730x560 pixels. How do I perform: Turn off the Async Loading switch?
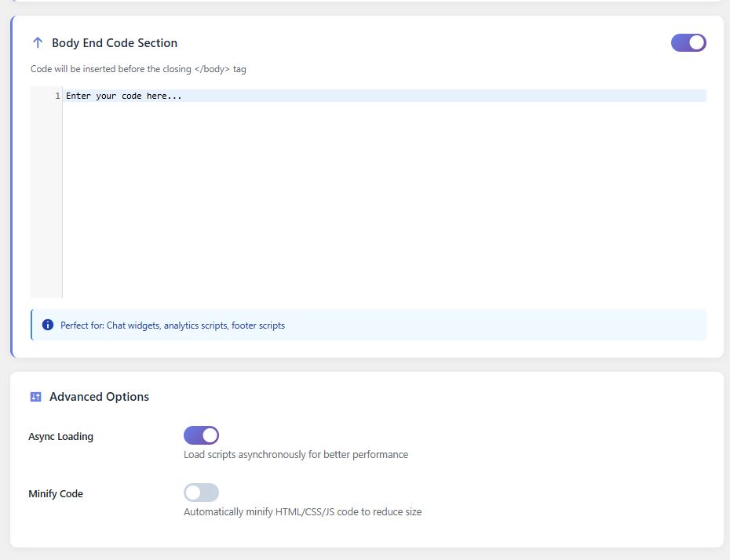click(x=201, y=435)
